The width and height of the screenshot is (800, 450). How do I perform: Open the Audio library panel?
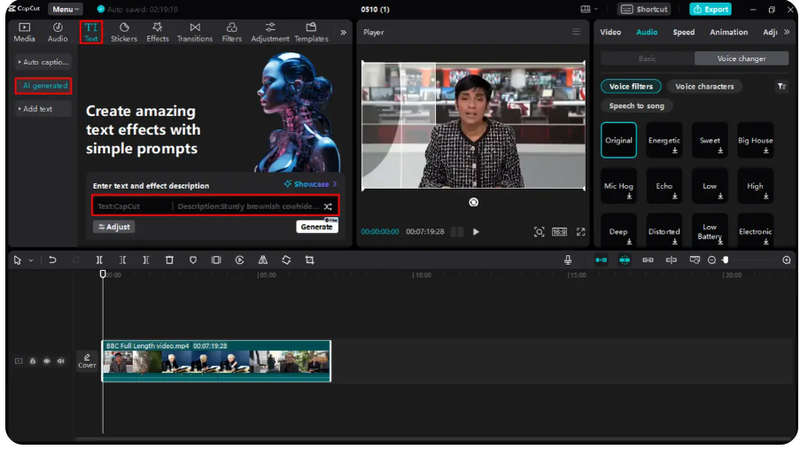coord(58,32)
